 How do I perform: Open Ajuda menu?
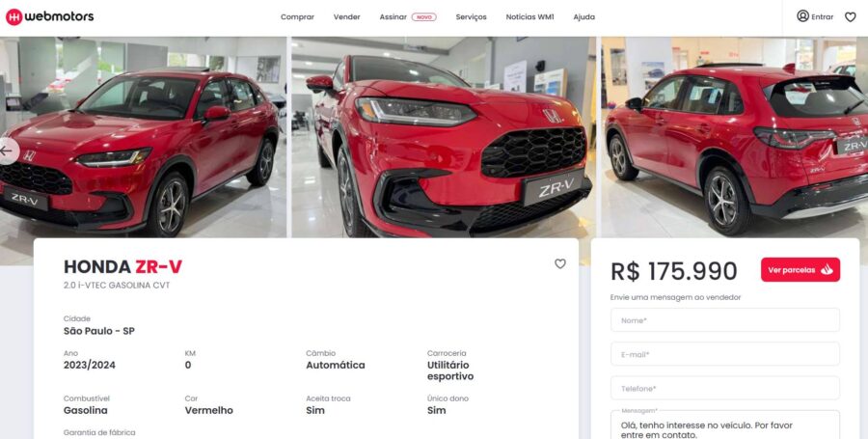584,17
